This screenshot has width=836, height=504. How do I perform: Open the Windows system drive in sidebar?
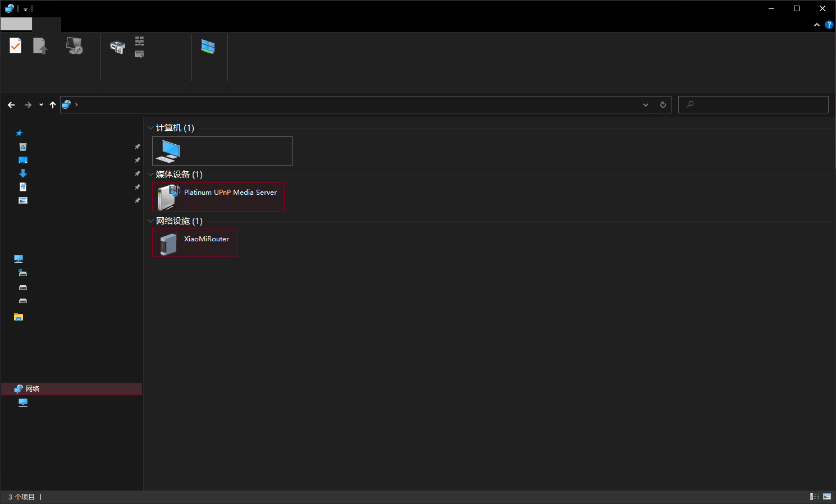coord(22,273)
